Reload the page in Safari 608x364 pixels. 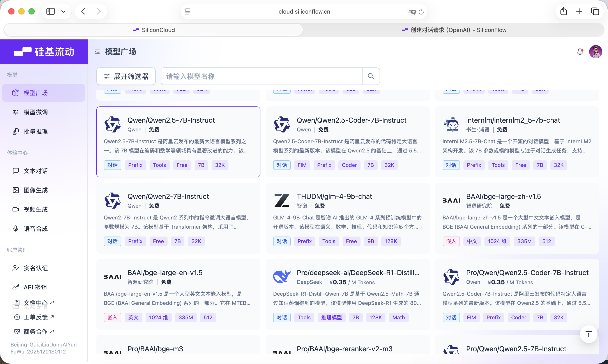pos(421,12)
